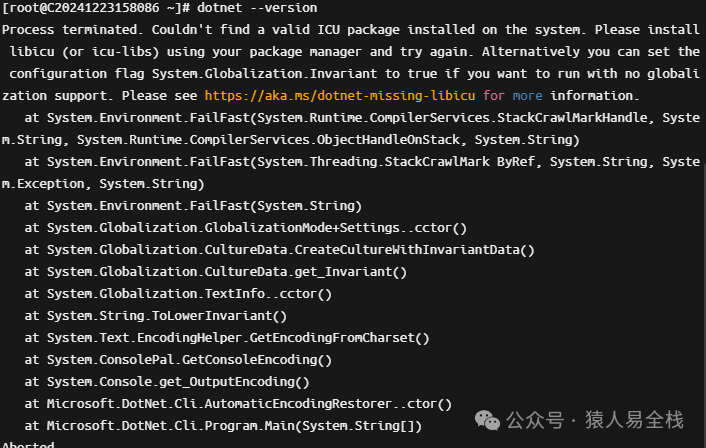Viewport: 706px width, 448px height.
Task: Click the 'Program.Main(System.String[])' stack line
Action: pos(234,425)
